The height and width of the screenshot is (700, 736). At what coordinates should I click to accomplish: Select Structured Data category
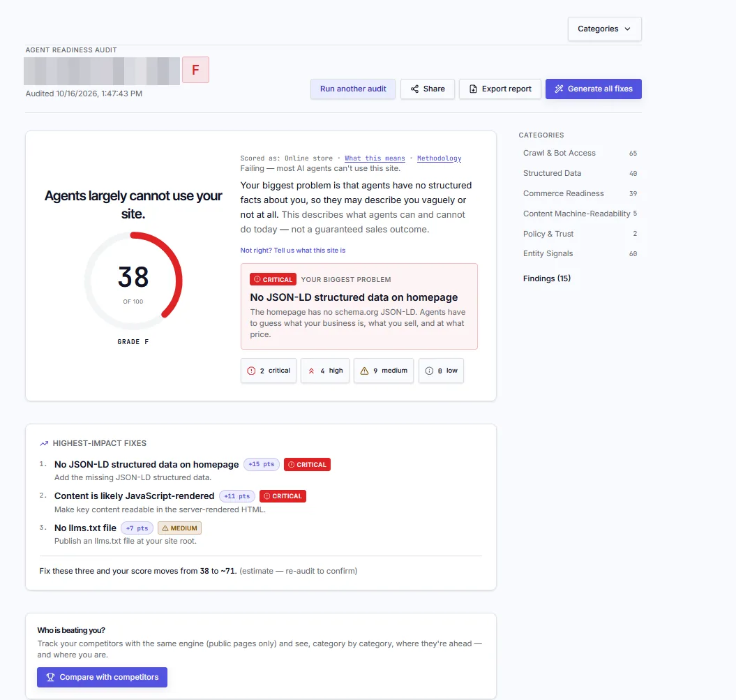[580, 173]
